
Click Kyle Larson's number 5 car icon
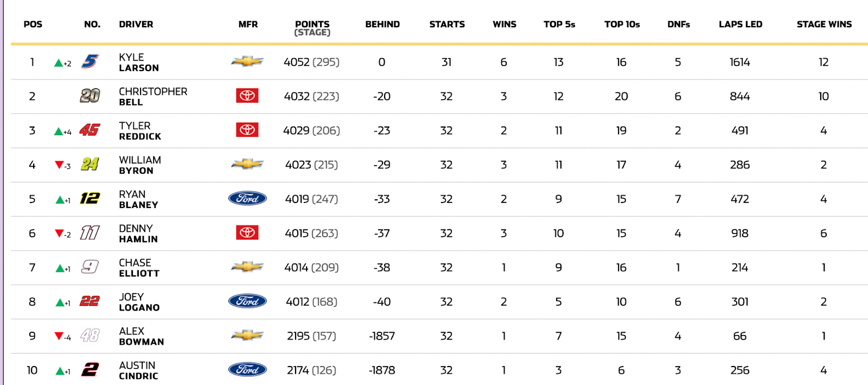[x=90, y=61]
